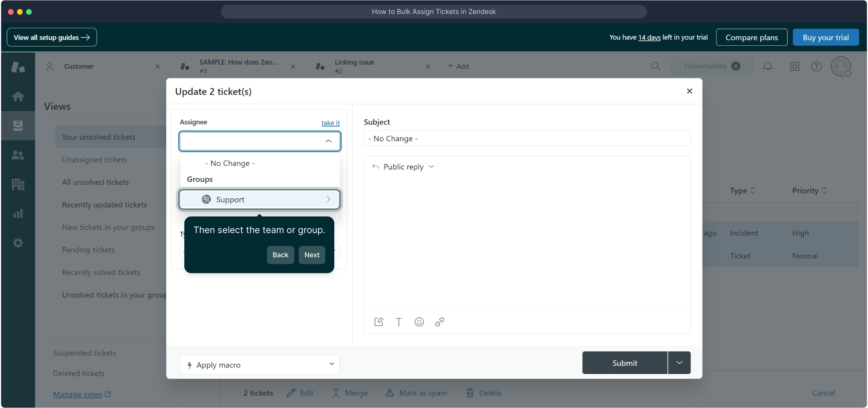868x408 pixels.
Task: Close the Linking issue tab
Action: click(x=428, y=66)
